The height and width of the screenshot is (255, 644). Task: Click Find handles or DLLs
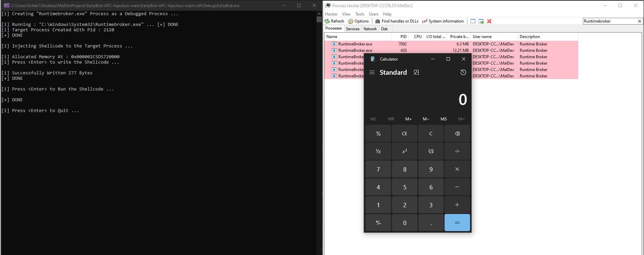pyautogui.click(x=397, y=21)
